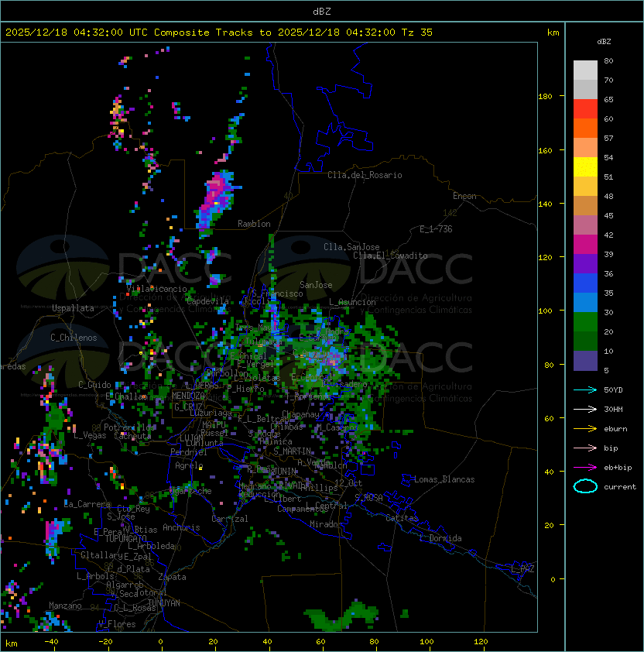Click the Capdevila place label
644x652 pixels.
click(x=207, y=301)
